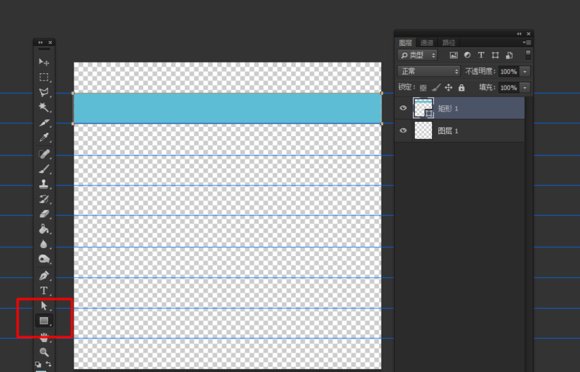Select the History Brush tool
580x372 pixels.
pos(44,199)
